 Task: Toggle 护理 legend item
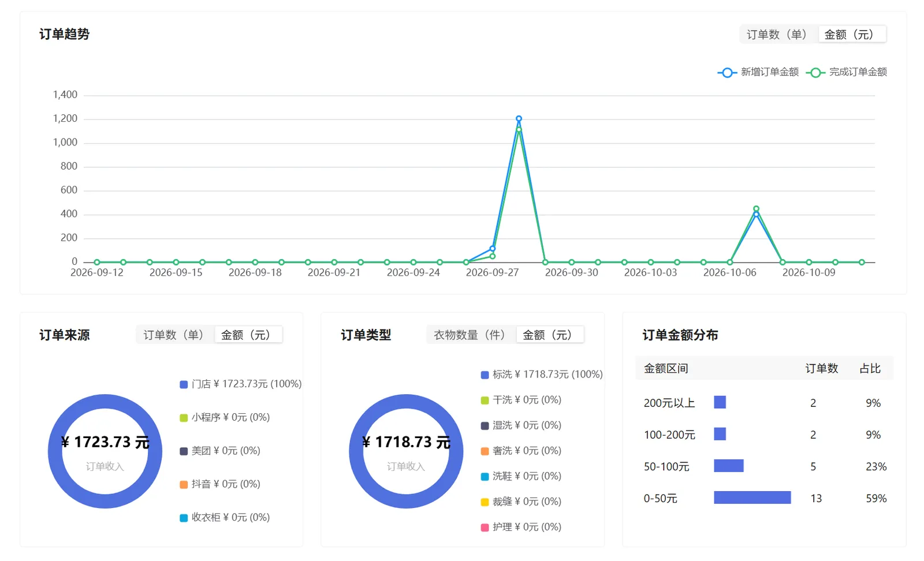pyautogui.click(x=521, y=527)
